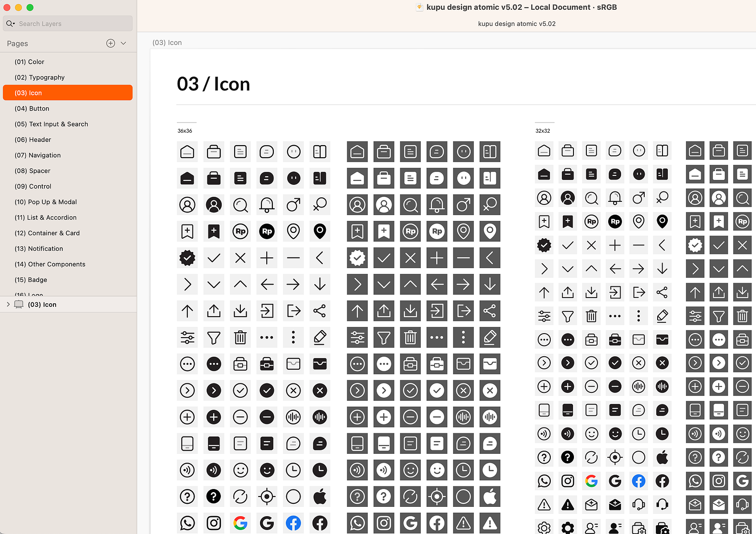Open (14) Other Components page

point(68,265)
